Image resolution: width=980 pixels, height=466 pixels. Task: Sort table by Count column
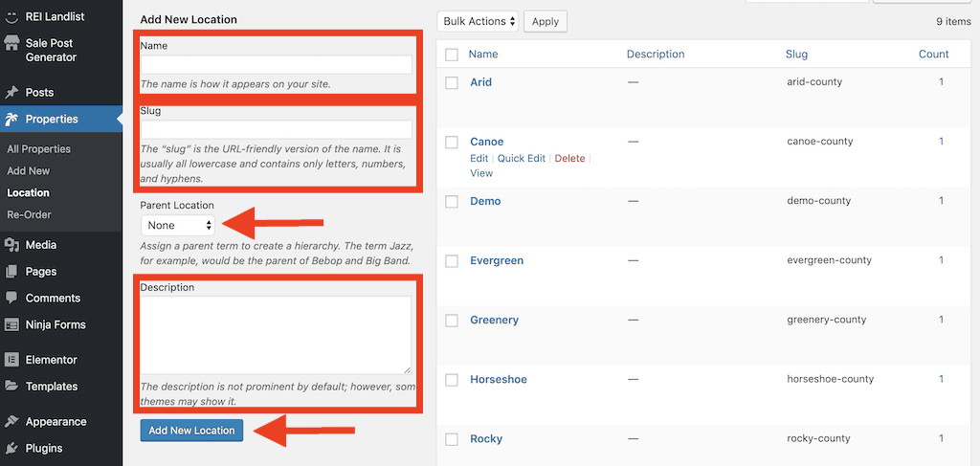point(934,54)
